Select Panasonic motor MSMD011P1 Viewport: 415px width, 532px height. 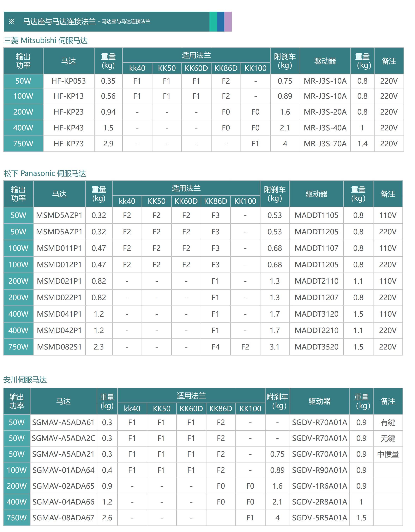pos(59,248)
